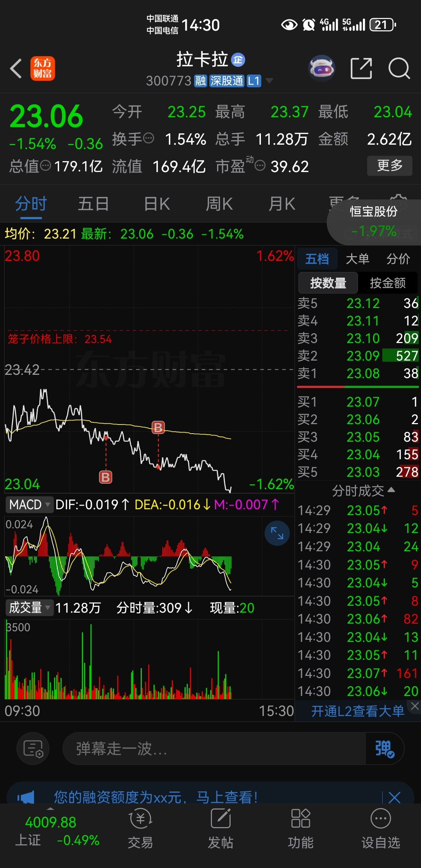Open the 成交量 indicator dropdown
Viewport: 421px width, 868px height.
coord(29,608)
